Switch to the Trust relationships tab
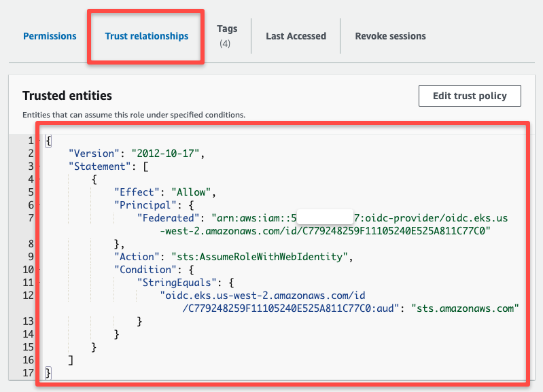 point(146,36)
